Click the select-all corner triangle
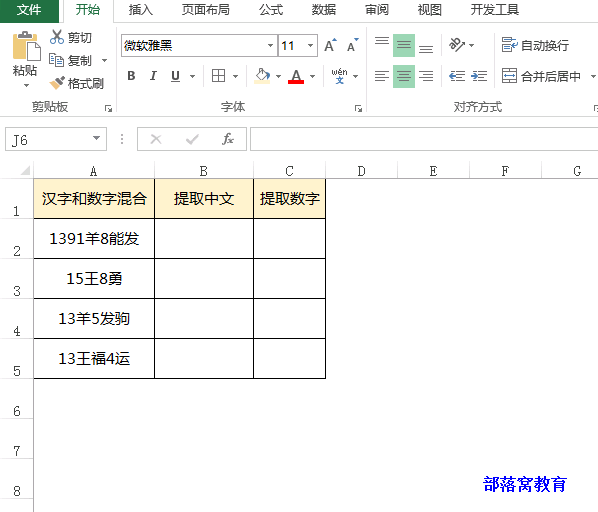 pos(24,170)
